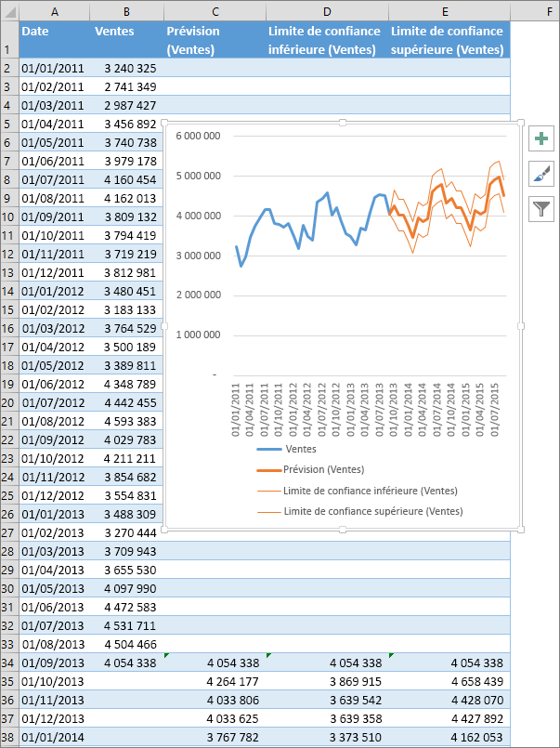The height and width of the screenshot is (748, 560).
Task: Open the Chart Styles paintbrush button
Action: [x=540, y=174]
